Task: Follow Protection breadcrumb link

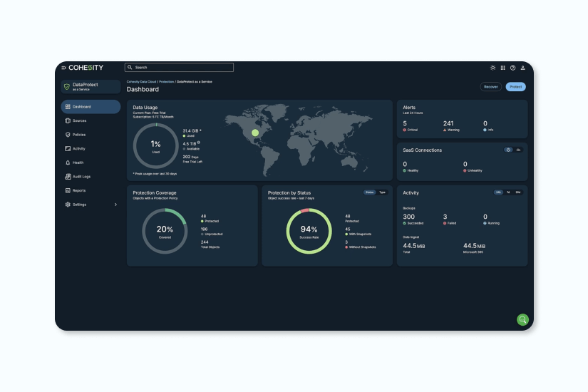Action: (166, 82)
